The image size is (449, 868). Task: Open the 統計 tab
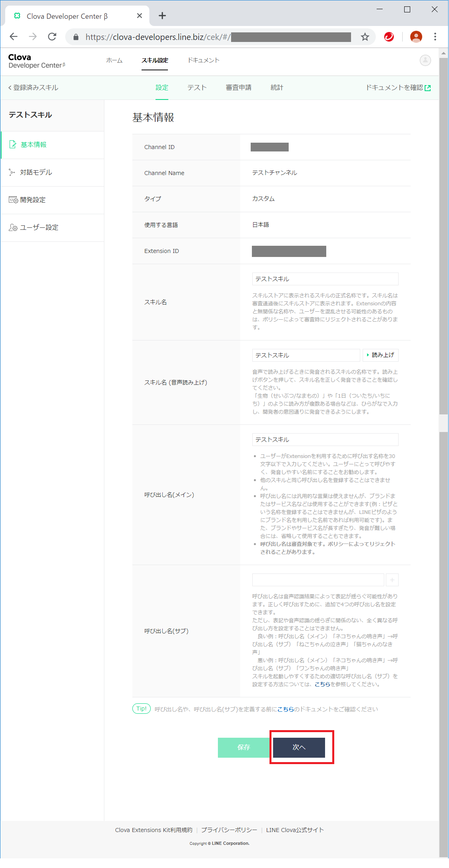click(x=277, y=88)
